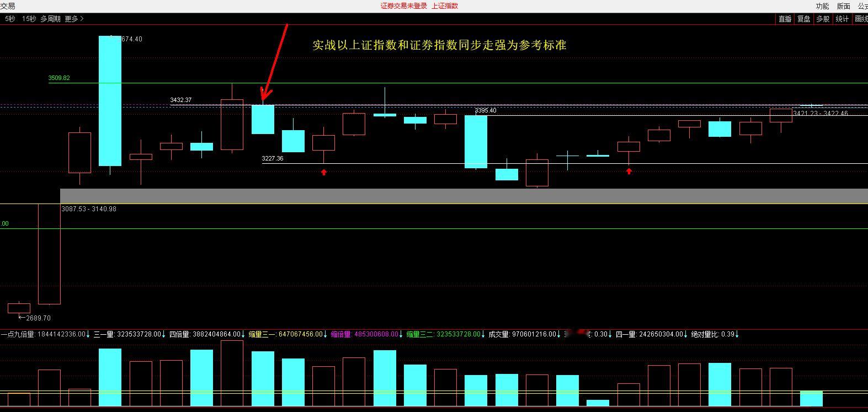868x412 pixels.
Task: Select the 多周期 view
Action: (50, 19)
